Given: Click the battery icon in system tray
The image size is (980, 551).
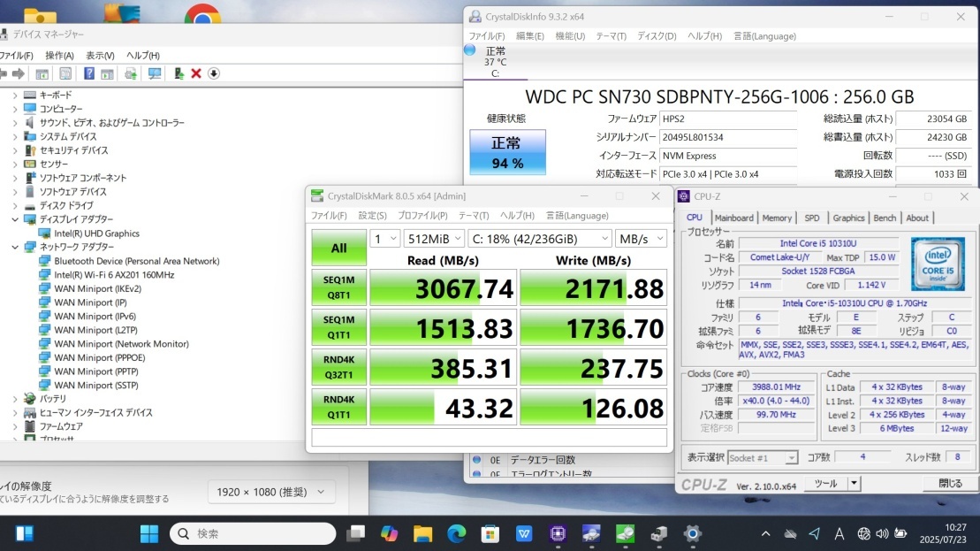Looking at the screenshot, I should (x=900, y=533).
